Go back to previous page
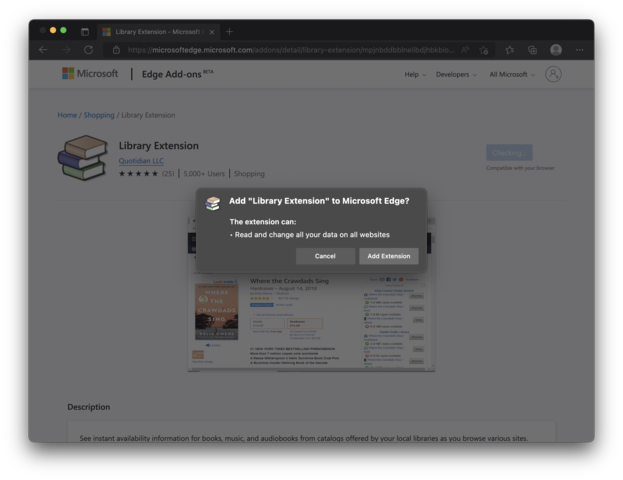This screenshot has width=623, height=480. coord(43,50)
